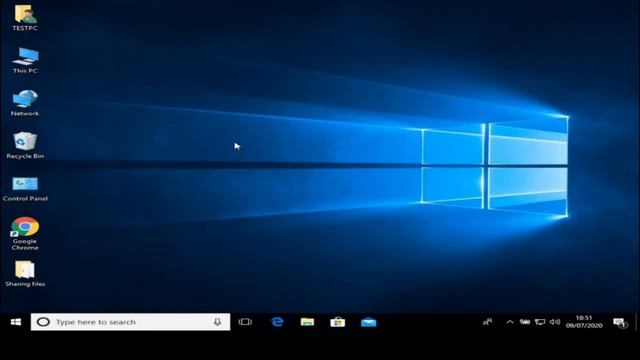Viewport: 640px width, 360px height.
Task: Select the TESTPC user folder icon
Action: click(25, 18)
